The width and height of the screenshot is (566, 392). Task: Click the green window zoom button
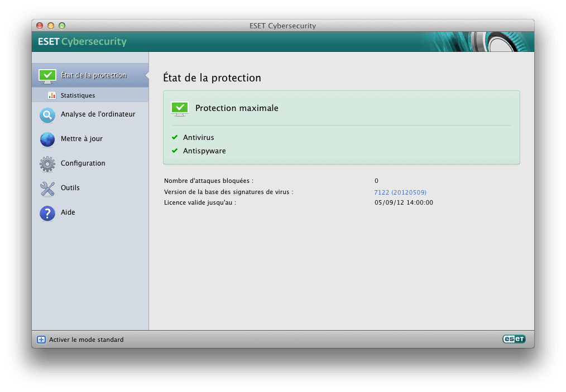pyautogui.click(x=62, y=26)
